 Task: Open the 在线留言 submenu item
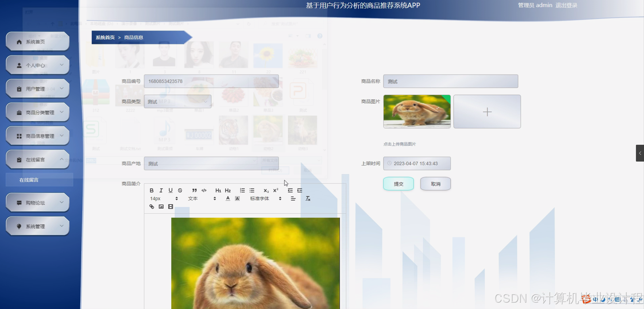click(x=39, y=180)
